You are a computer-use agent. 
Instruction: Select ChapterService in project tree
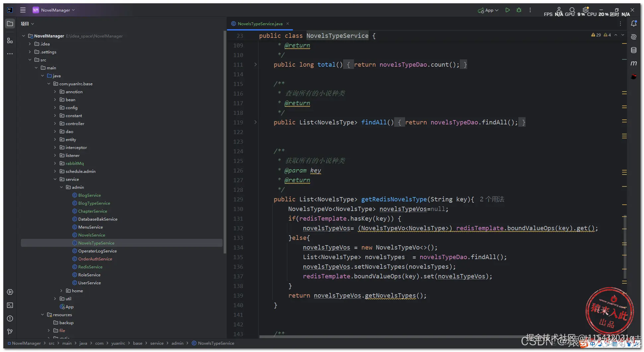pyautogui.click(x=93, y=211)
